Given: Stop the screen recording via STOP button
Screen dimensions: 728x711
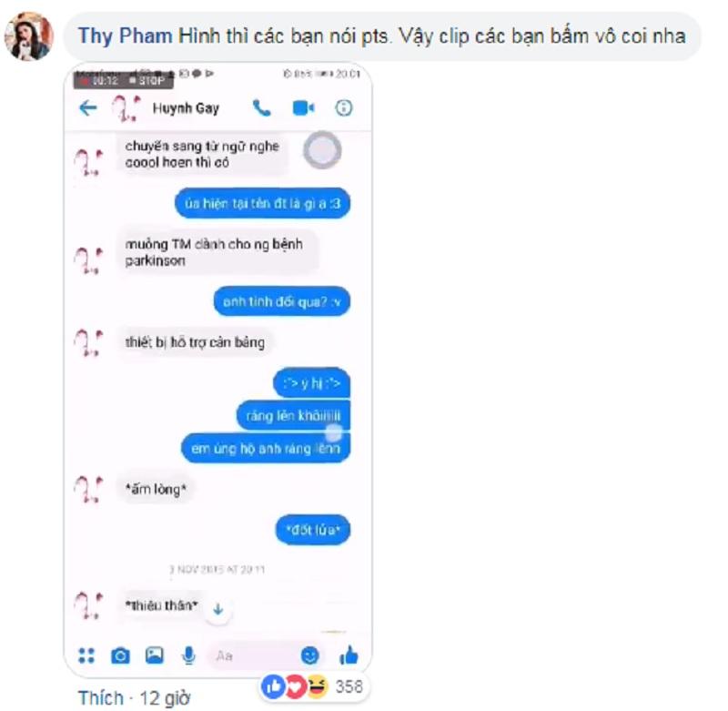Looking at the screenshot, I should (149, 81).
